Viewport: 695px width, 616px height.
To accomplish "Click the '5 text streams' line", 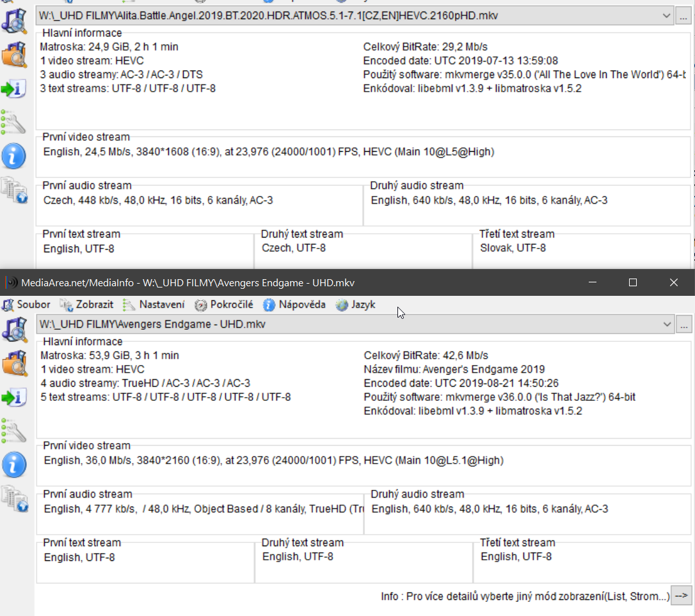I will click(166, 396).
